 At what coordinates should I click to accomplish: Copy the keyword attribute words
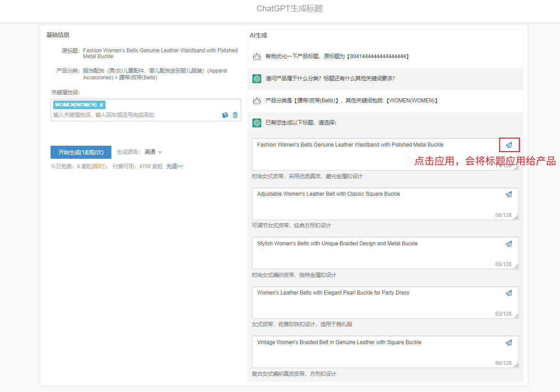[x=225, y=115]
